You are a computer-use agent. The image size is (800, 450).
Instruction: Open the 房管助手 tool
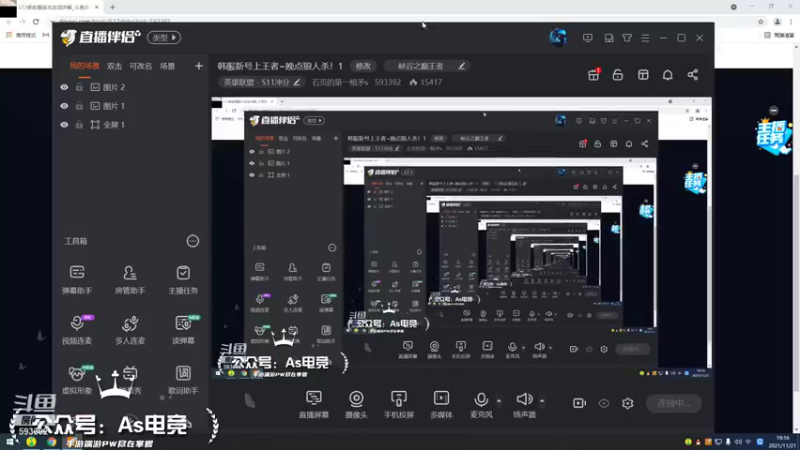click(x=130, y=280)
